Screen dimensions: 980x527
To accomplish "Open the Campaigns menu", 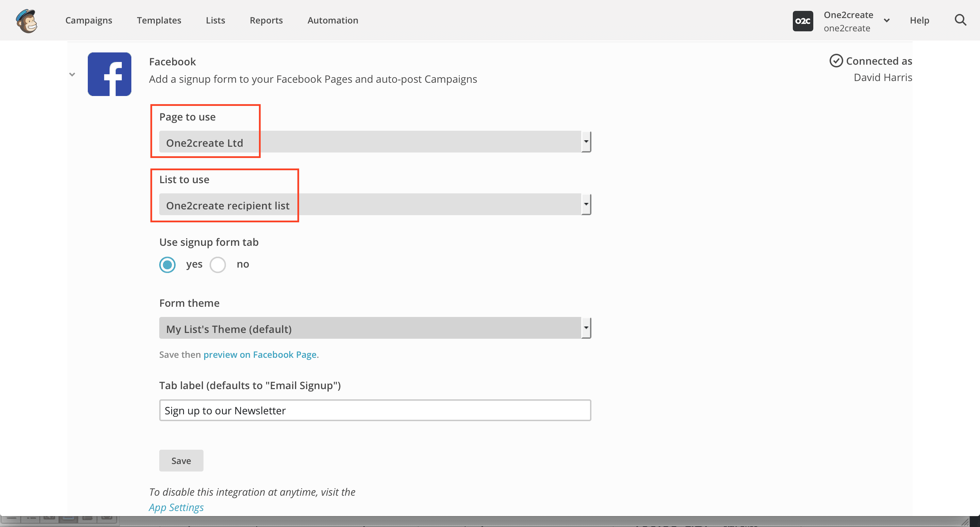I will pyautogui.click(x=88, y=20).
